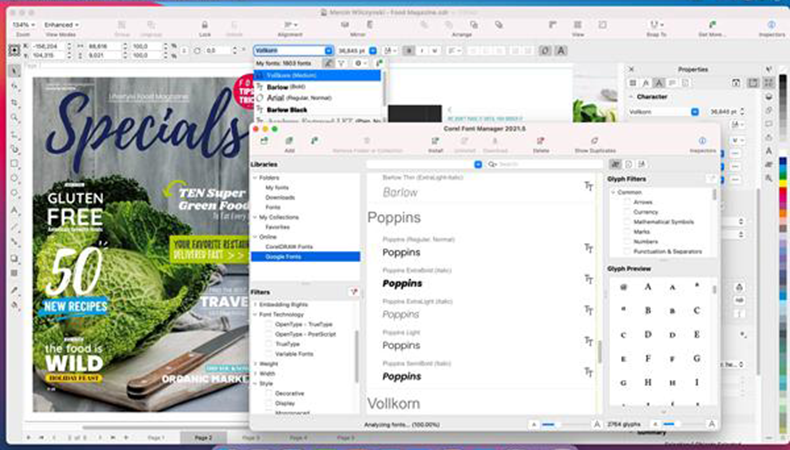Screen dimensions: 790x450
Task: Expand the Embedding Rights filter group
Action: pyautogui.click(x=255, y=304)
